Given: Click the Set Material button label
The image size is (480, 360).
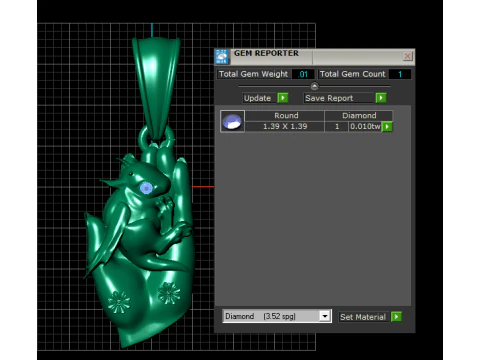Looking at the screenshot, I should [x=363, y=317].
